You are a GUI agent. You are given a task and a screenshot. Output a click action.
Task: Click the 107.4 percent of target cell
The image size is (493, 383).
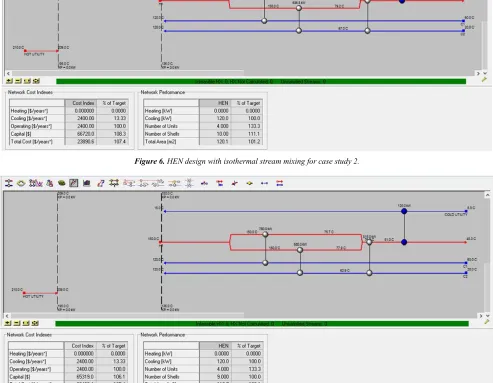113,142
